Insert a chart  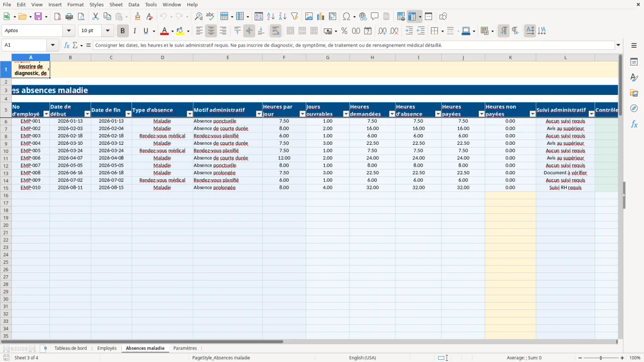pyautogui.click(x=321, y=17)
